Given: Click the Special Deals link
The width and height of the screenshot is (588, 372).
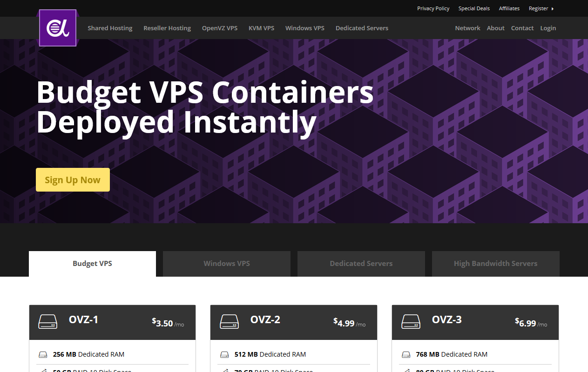Looking at the screenshot, I should [x=474, y=8].
